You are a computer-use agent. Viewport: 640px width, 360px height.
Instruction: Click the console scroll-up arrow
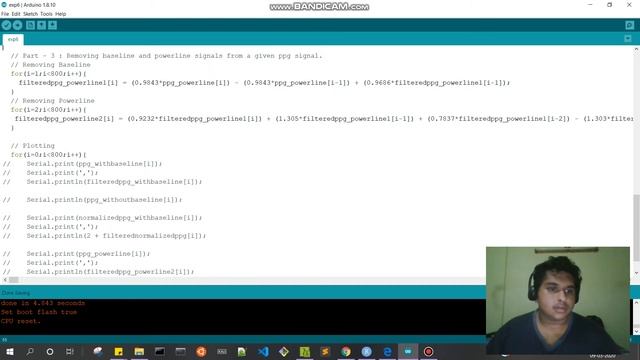point(636,302)
